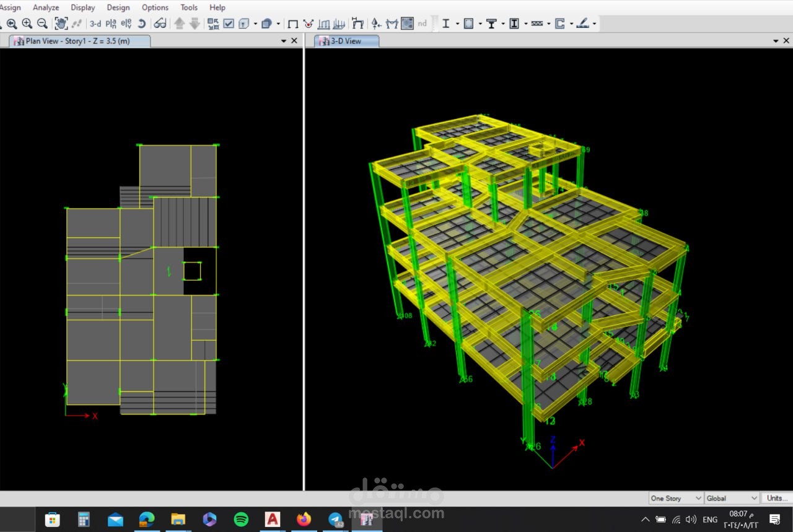Screen dimensions: 793x532
Task: Click the zoom previous magnifier icon
Action: coord(12,24)
